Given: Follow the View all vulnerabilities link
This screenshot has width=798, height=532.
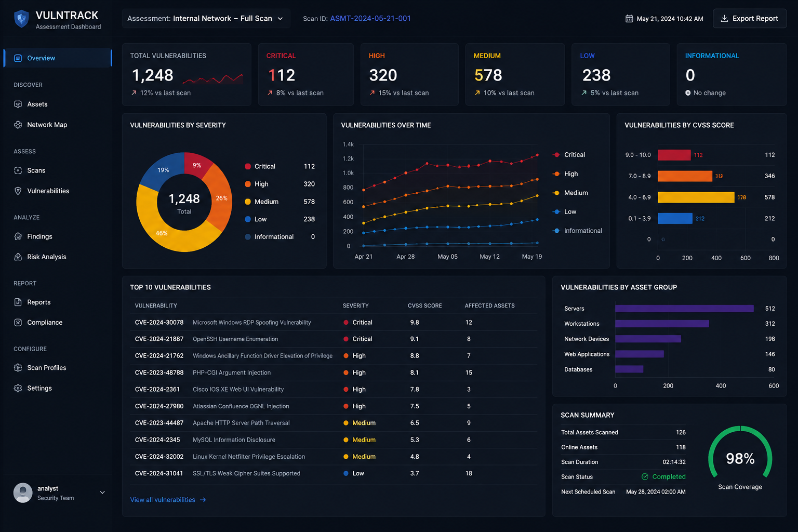Looking at the screenshot, I should coord(168,500).
